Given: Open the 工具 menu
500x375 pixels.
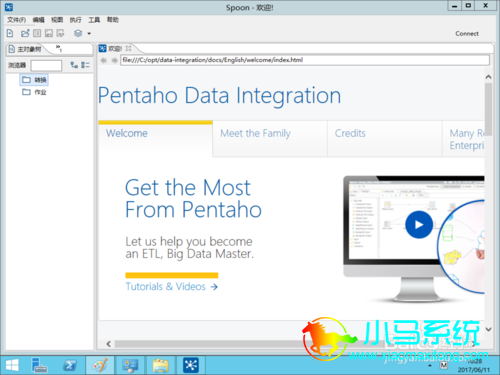Looking at the screenshot, I should pyautogui.click(x=94, y=20).
